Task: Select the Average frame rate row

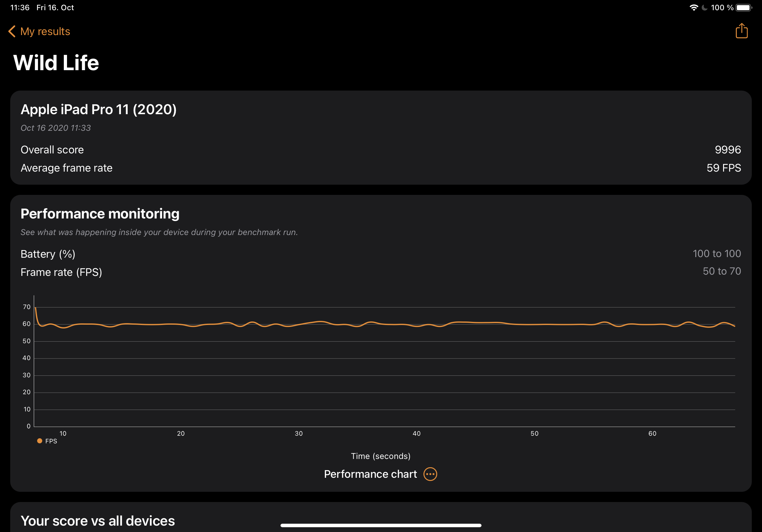Action: coord(381,168)
